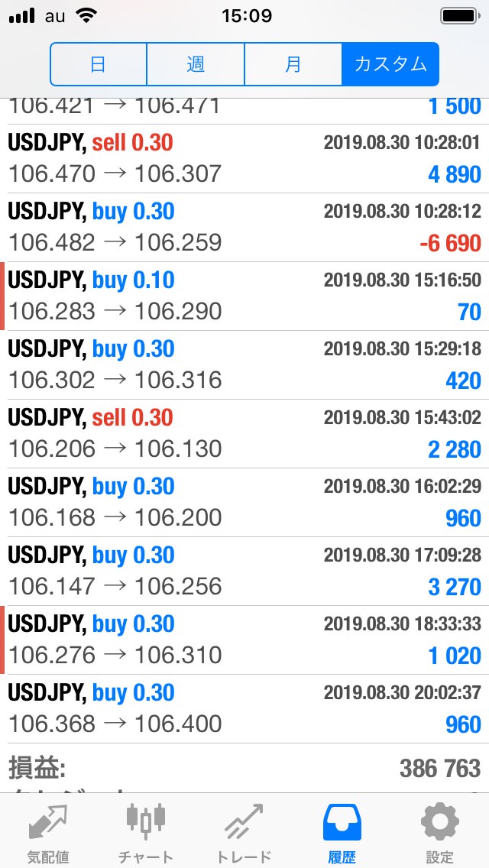The height and width of the screenshot is (868, 489).
Task: Open the buy trade at 18:33:33
Action: pos(244,640)
